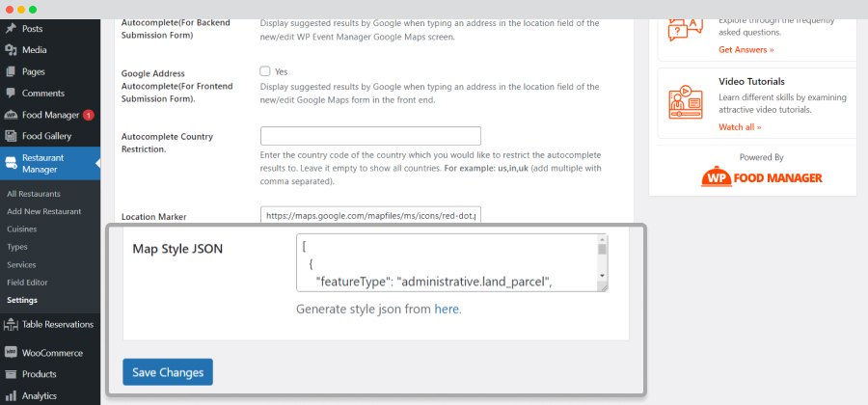
Task: Click the Map Style JSON scrollbar thumb
Action: (602, 250)
